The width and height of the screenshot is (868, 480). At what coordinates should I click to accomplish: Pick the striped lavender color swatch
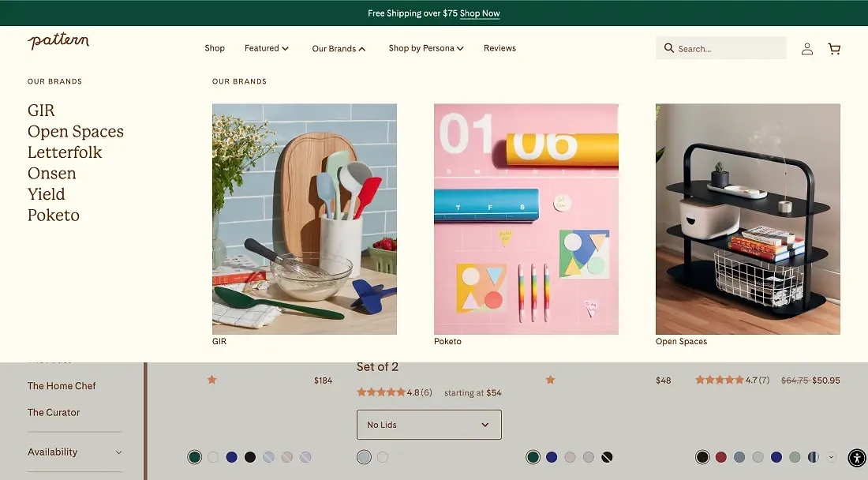click(x=305, y=457)
